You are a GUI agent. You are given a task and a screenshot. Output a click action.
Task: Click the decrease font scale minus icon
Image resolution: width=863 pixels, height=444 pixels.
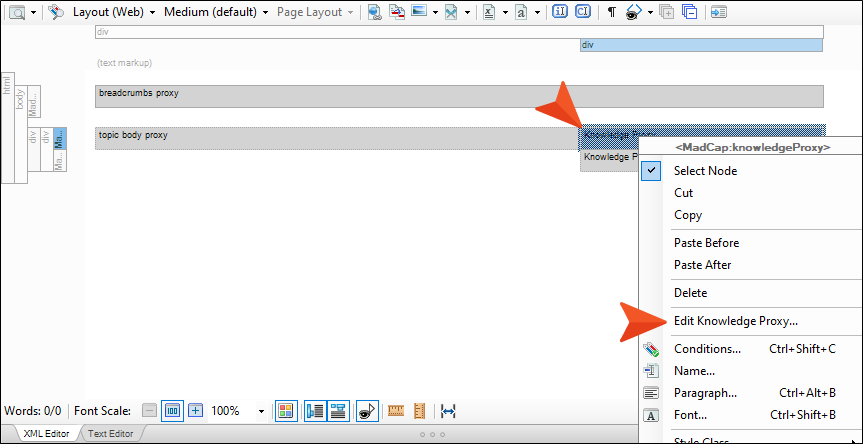point(150,410)
